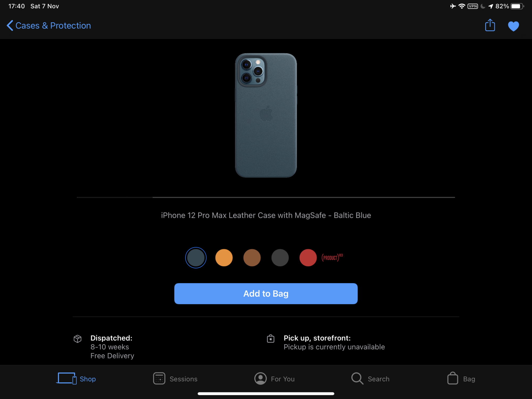Tap the image gallery progress bar

[266, 197]
